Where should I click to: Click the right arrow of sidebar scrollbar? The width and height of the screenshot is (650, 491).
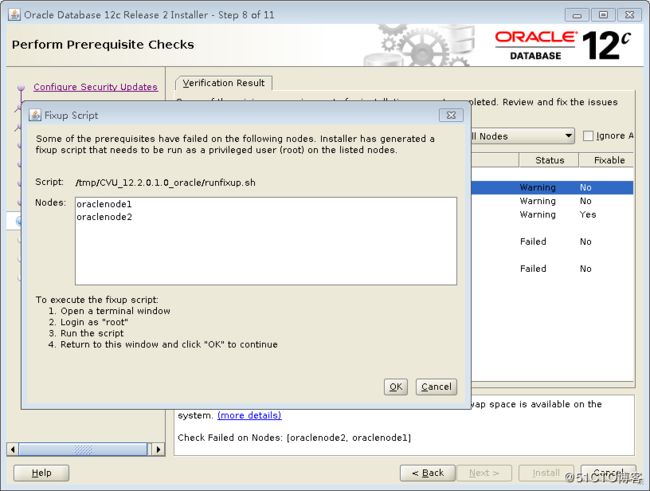(158, 449)
